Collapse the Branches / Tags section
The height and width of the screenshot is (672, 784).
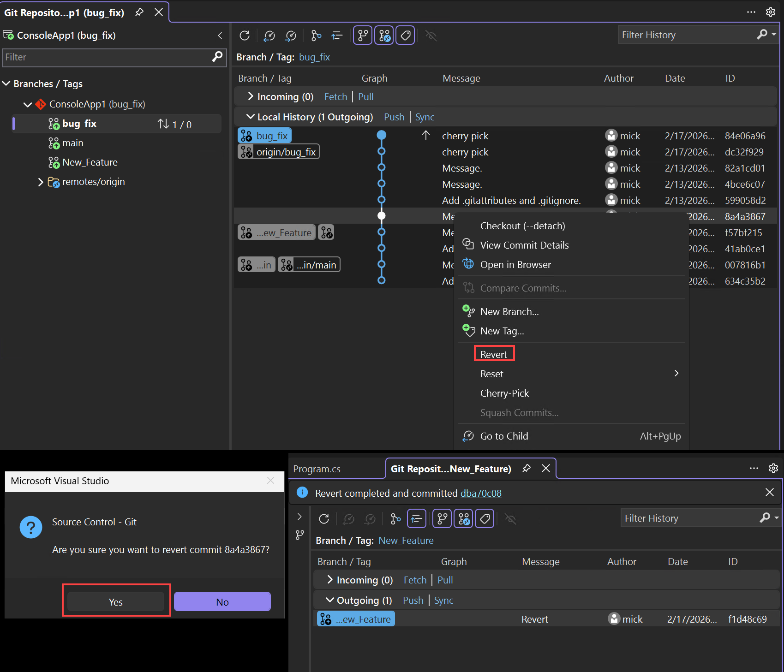point(6,83)
